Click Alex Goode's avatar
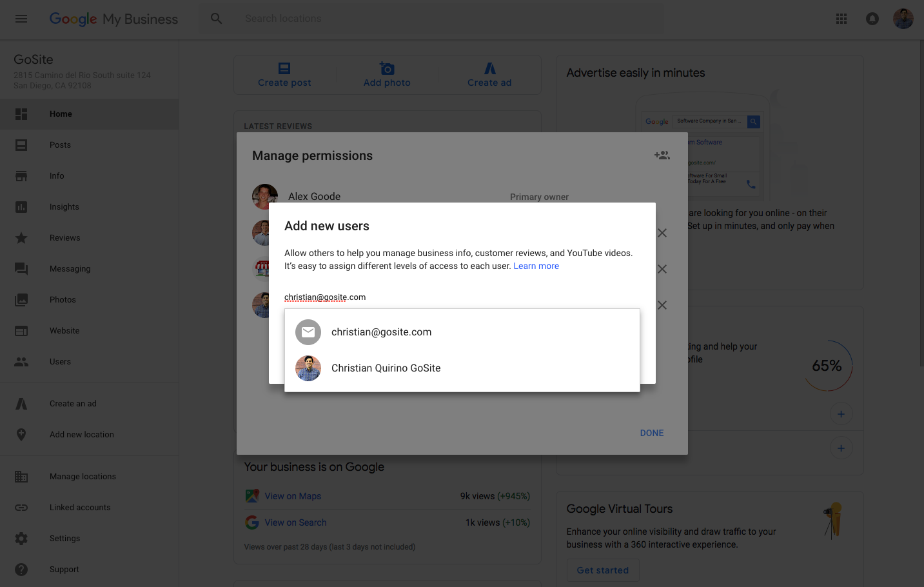Screen dimensions: 924x587 [265, 197]
